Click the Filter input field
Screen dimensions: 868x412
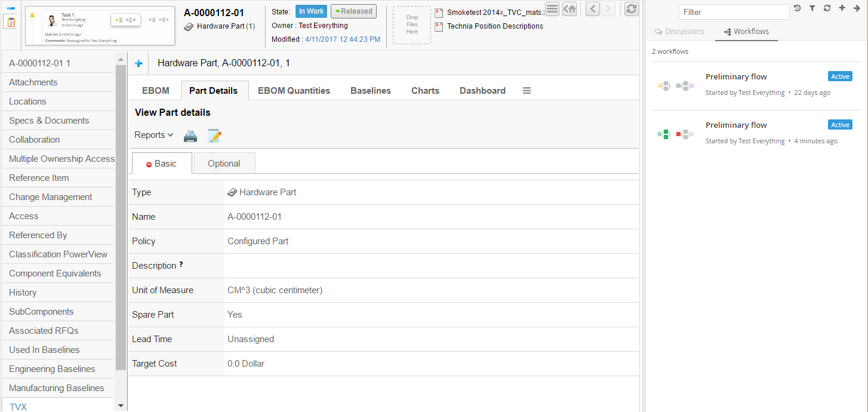(x=734, y=12)
